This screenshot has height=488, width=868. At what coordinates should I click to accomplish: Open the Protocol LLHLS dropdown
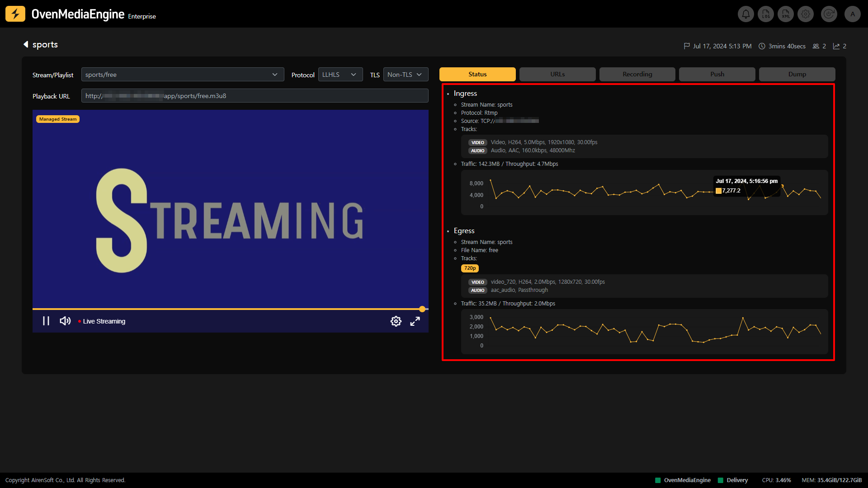[x=340, y=75]
